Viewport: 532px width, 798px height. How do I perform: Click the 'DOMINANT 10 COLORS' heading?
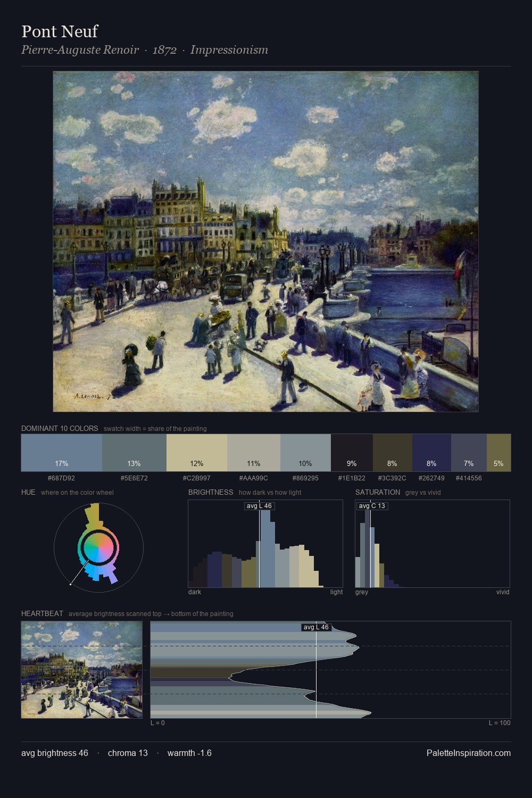(60, 428)
